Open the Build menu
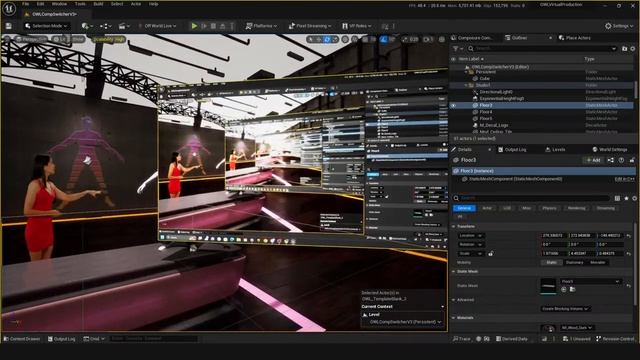Screen dimensions: 640x360 98,4
